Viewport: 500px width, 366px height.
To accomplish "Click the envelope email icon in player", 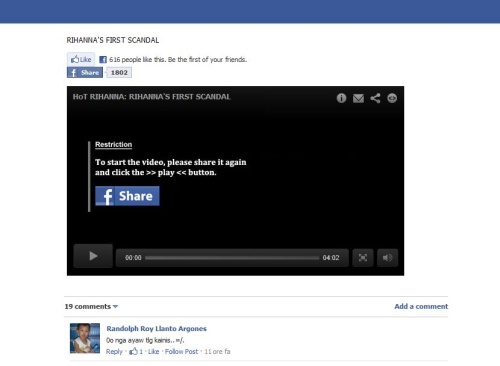I will [x=358, y=98].
